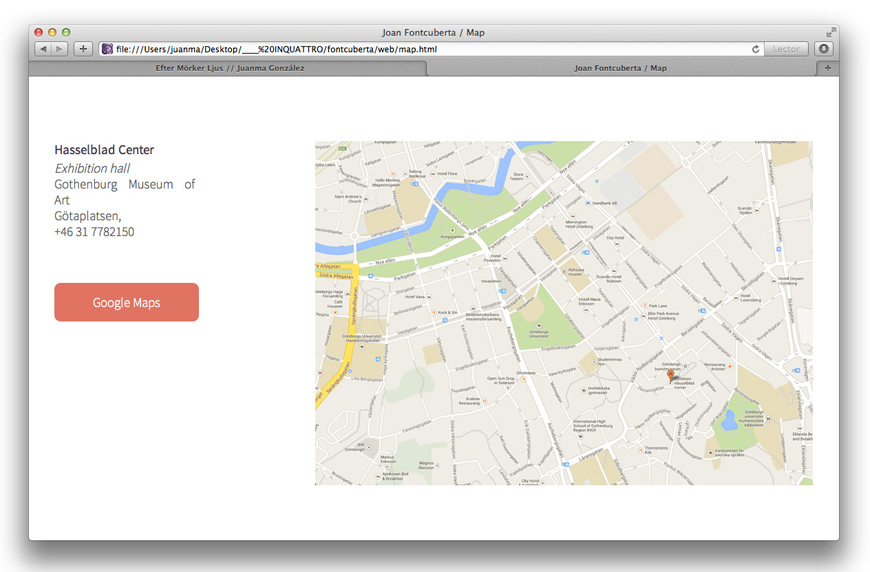Reload the map.html page
This screenshot has height=572, width=870.
point(756,48)
